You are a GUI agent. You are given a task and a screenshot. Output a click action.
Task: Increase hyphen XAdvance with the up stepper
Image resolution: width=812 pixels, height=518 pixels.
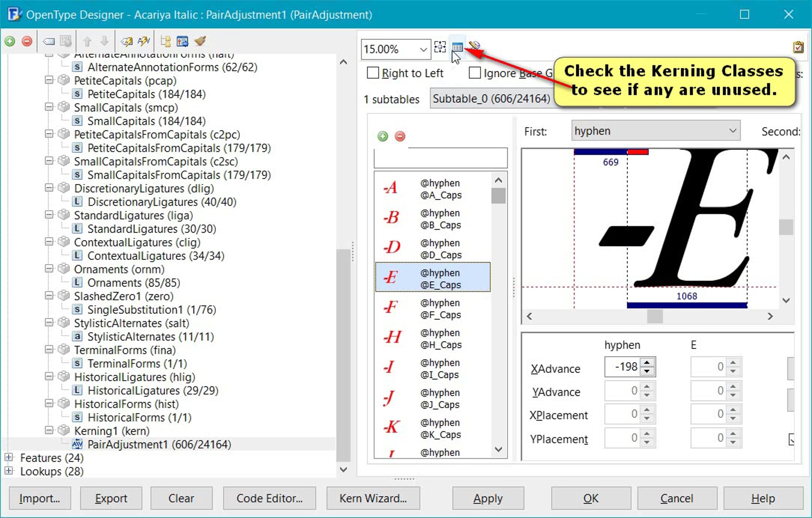[647, 363]
